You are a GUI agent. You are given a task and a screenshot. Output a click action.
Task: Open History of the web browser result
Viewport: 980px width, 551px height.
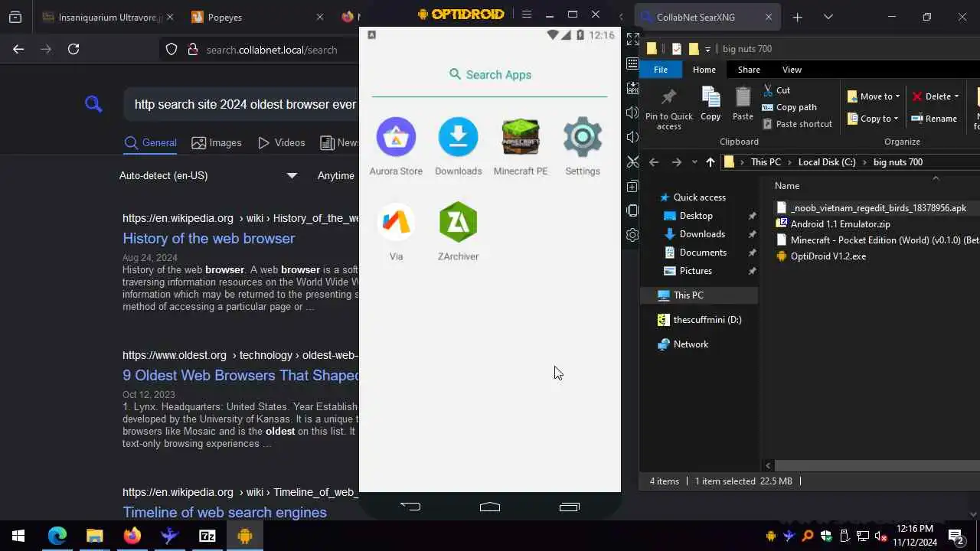[x=208, y=238]
